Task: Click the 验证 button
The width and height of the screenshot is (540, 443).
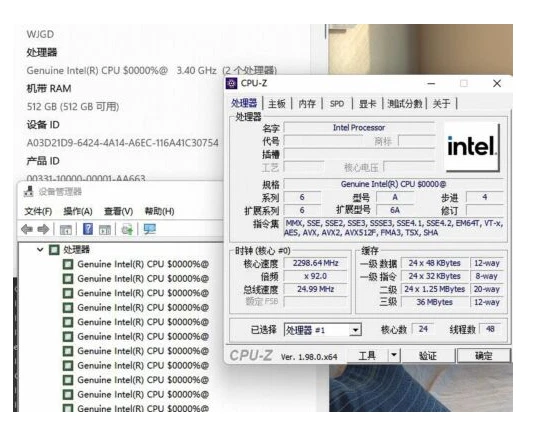Action: pyautogui.click(x=428, y=356)
